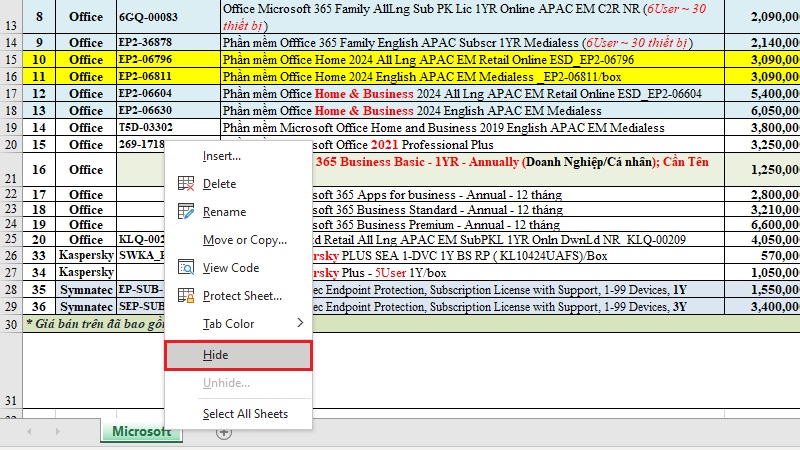
Task: Hide the sheet using Hide option
Action: (238, 355)
